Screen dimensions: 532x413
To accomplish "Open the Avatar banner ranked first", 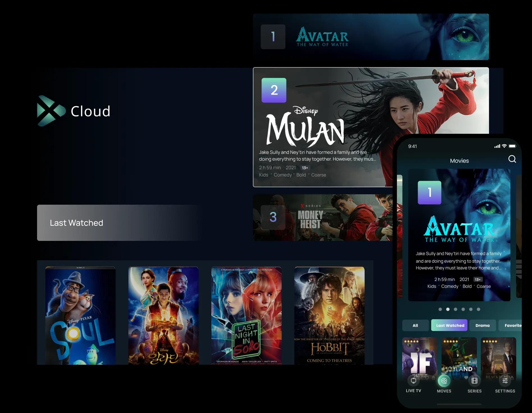I will (371, 37).
